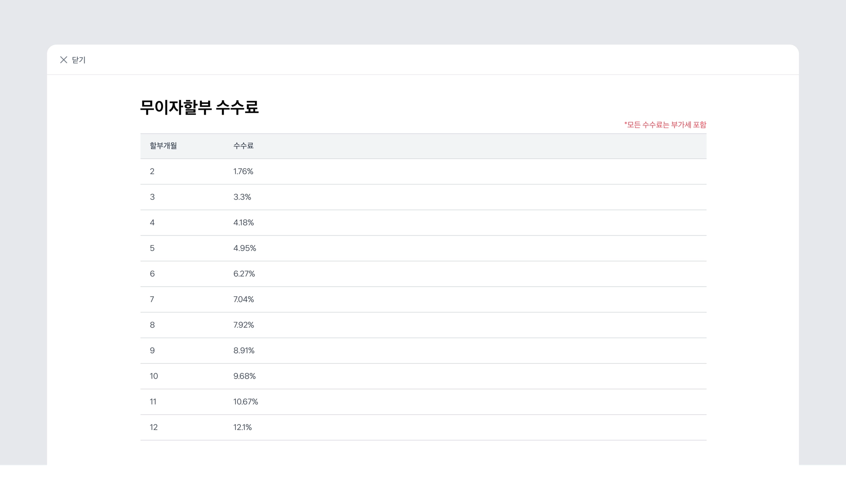The height and width of the screenshot is (504, 846).
Task: Click the red 부가세 포함 notice text
Action: [x=665, y=125]
